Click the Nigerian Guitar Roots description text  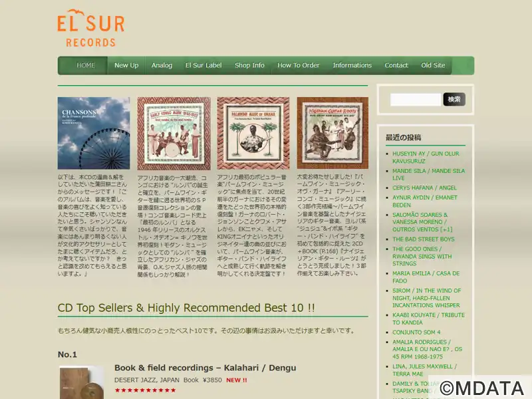(x=331, y=225)
